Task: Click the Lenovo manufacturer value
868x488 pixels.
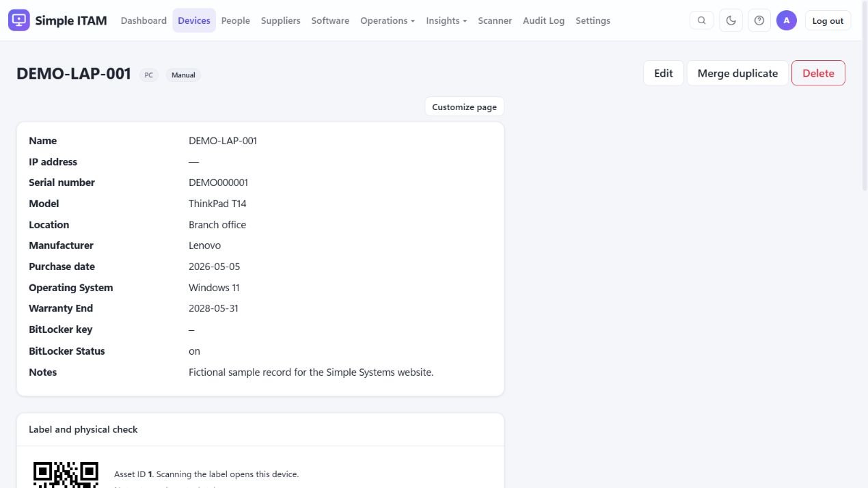Action: (205, 245)
